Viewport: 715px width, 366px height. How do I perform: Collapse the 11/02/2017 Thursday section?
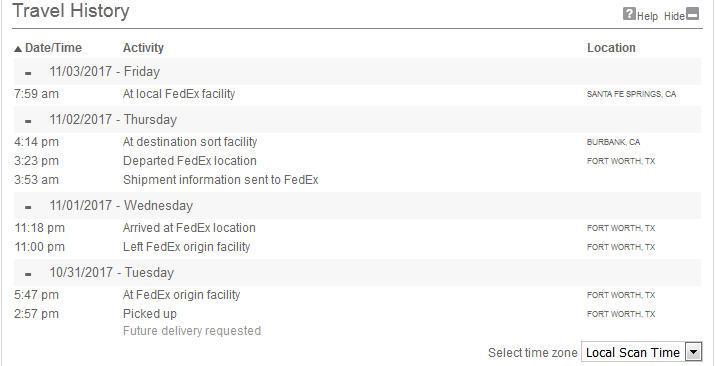point(28,121)
